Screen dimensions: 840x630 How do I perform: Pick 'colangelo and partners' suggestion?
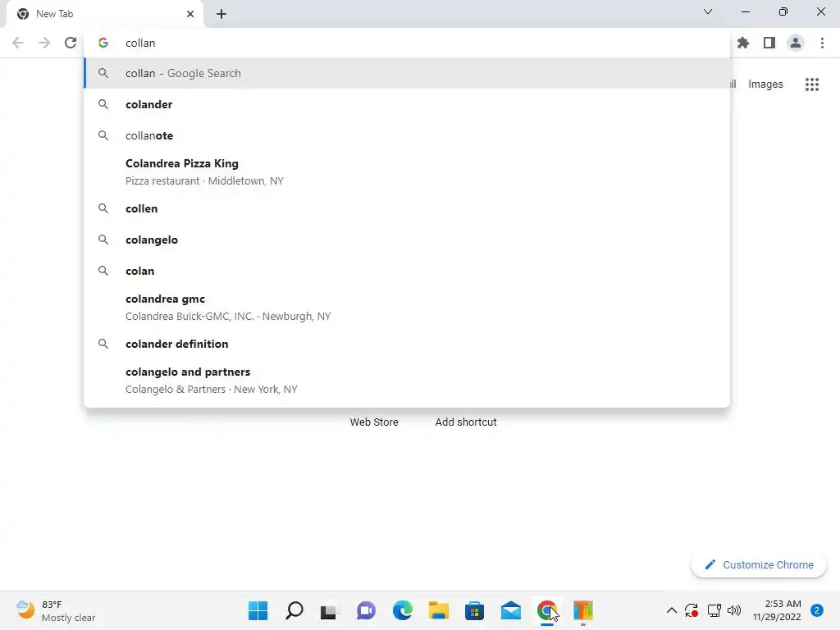pos(407,381)
